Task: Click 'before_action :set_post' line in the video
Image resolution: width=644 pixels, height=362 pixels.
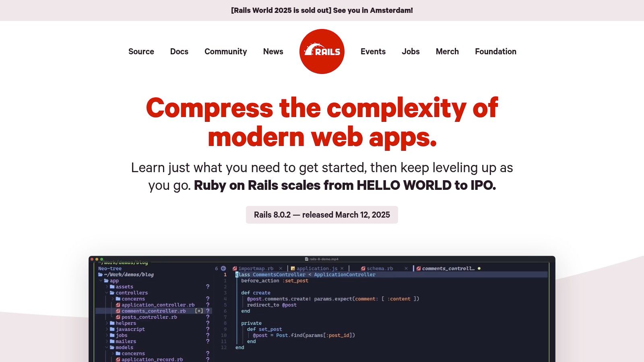Action: click(x=275, y=281)
